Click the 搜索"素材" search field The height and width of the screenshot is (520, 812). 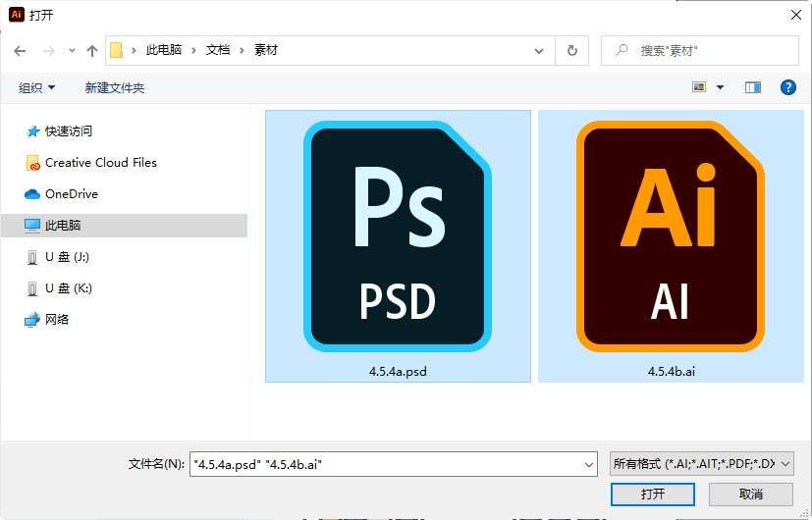click(x=700, y=50)
